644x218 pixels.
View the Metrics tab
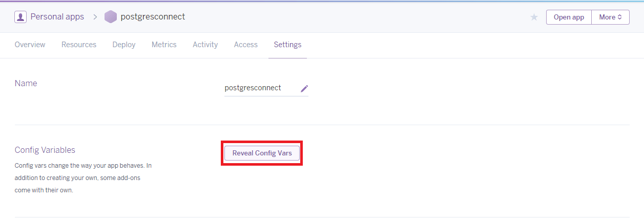click(164, 45)
